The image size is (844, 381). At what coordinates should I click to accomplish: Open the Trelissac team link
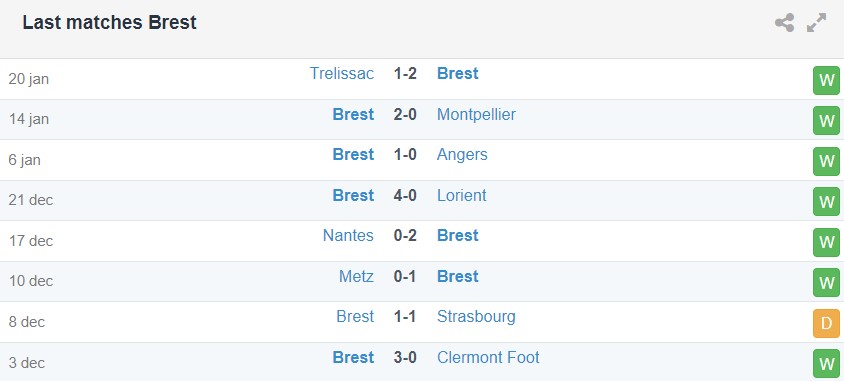click(342, 73)
